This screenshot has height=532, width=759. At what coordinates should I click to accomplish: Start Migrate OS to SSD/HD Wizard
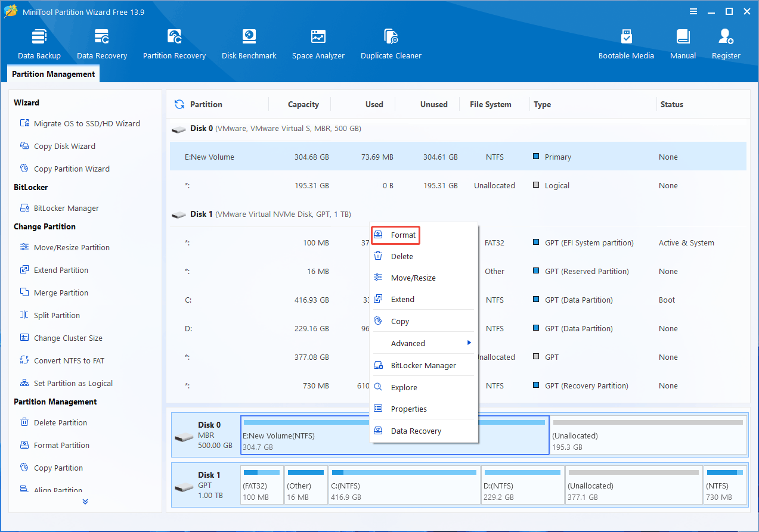click(x=80, y=123)
